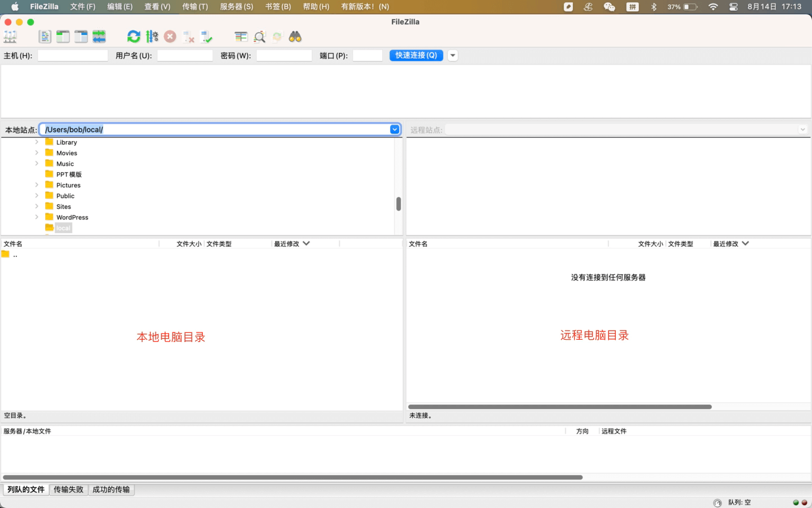Cancel current operation red X icon
Screen dimensions: 812x508
click(170, 37)
